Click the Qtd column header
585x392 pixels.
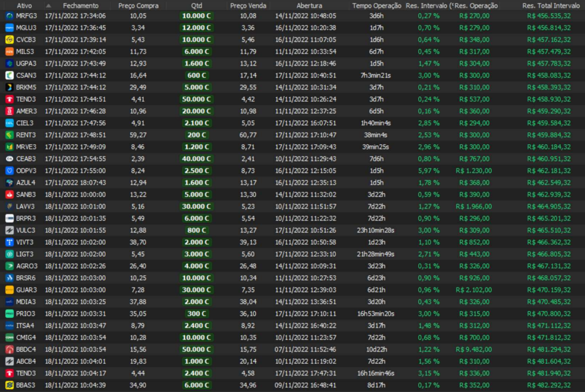(196, 6)
